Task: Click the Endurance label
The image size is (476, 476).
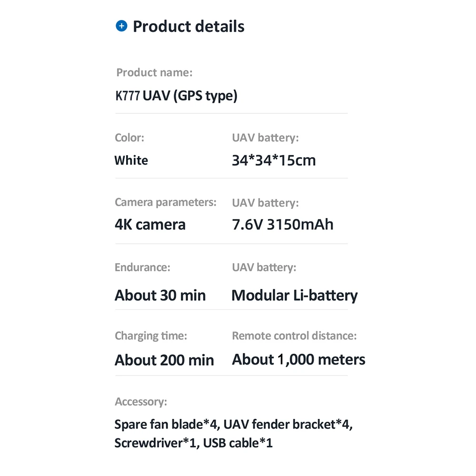Action: [x=142, y=268]
